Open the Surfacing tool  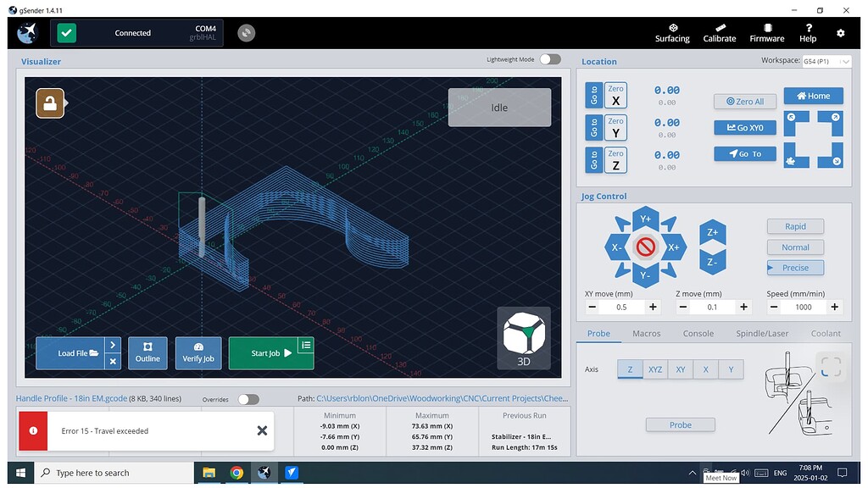672,32
